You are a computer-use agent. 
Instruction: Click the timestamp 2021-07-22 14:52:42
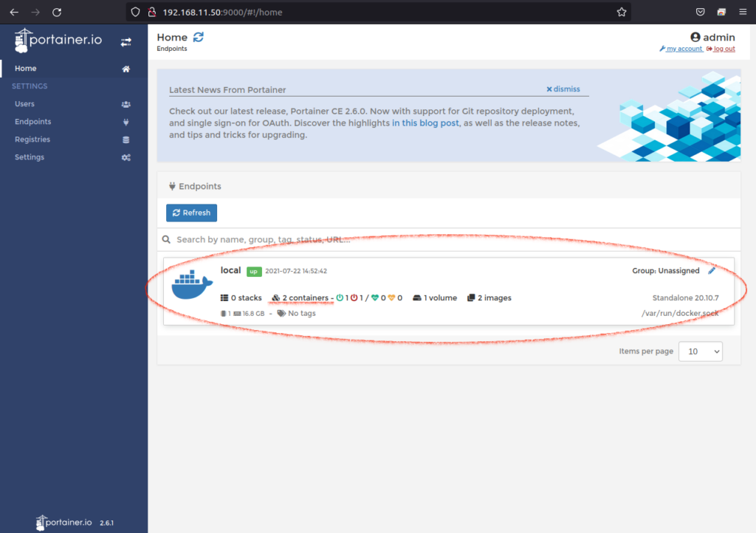pyautogui.click(x=296, y=271)
